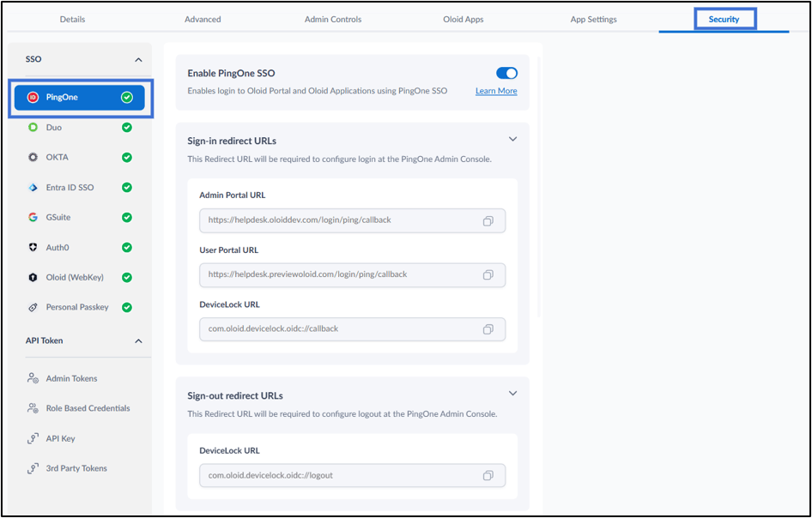Open Auth0 SSO settings
The image size is (812, 518).
(x=79, y=247)
